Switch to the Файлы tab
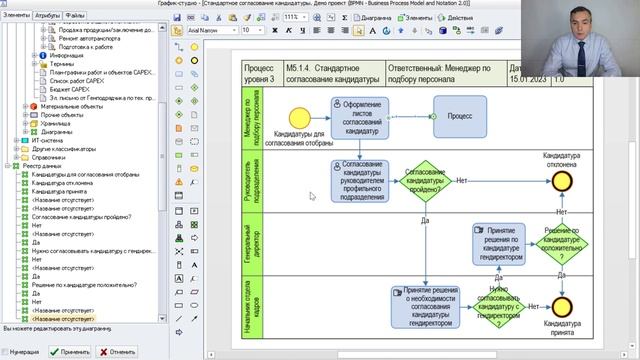The height and width of the screenshot is (360, 640). tap(75, 16)
